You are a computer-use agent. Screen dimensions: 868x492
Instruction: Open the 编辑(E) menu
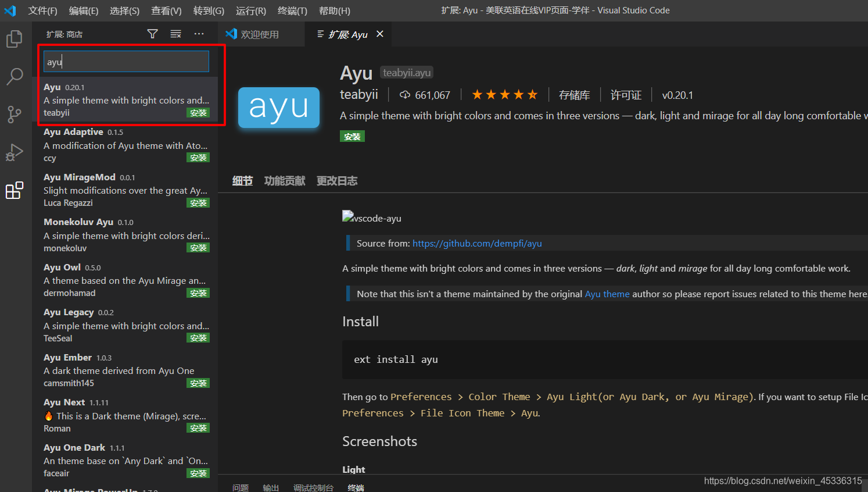pos(83,10)
